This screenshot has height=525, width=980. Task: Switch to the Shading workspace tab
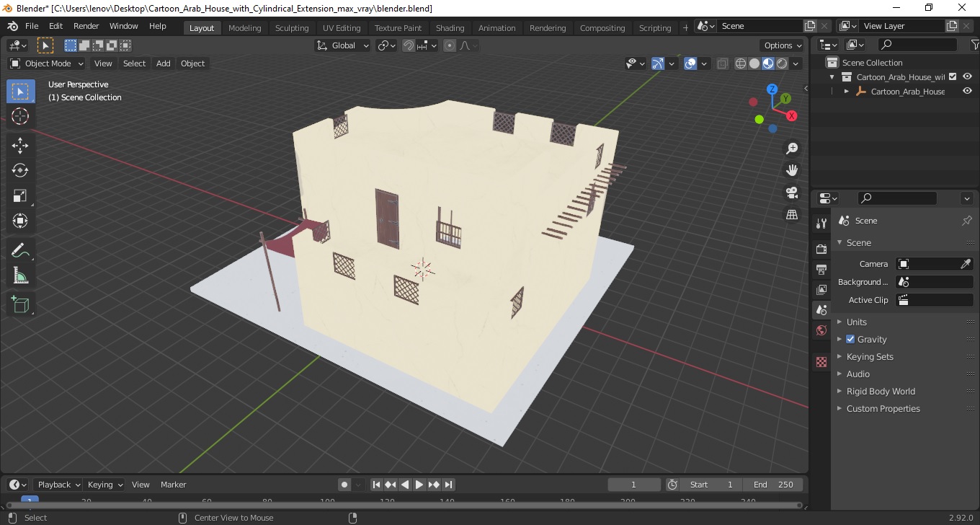(x=450, y=28)
